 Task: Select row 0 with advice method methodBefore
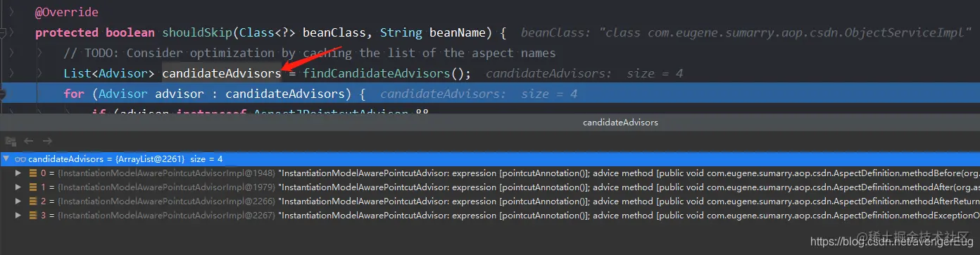490,173
